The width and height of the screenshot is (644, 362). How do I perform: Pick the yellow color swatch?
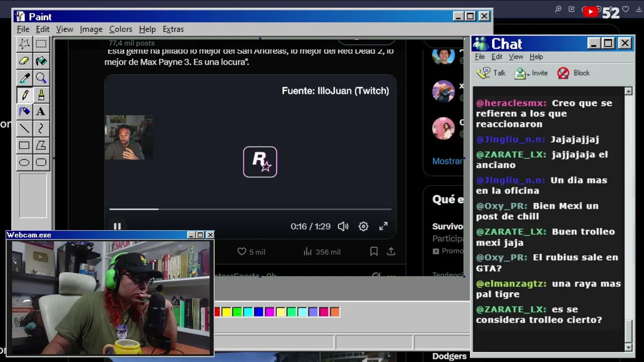(x=226, y=312)
